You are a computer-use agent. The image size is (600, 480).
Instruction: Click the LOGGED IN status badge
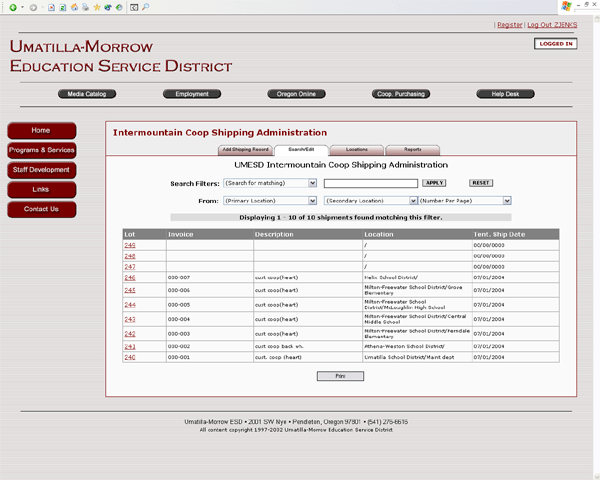556,44
